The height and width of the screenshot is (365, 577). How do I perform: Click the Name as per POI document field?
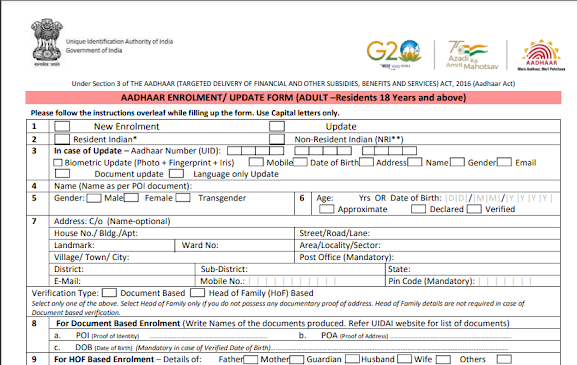tap(305, 186)
